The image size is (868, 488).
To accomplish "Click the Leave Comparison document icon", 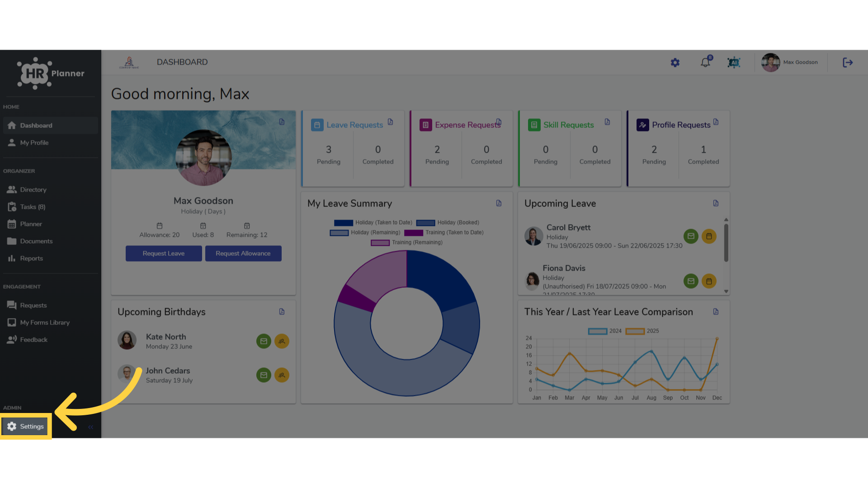I will pyautogui.click(x=716, y=312).
